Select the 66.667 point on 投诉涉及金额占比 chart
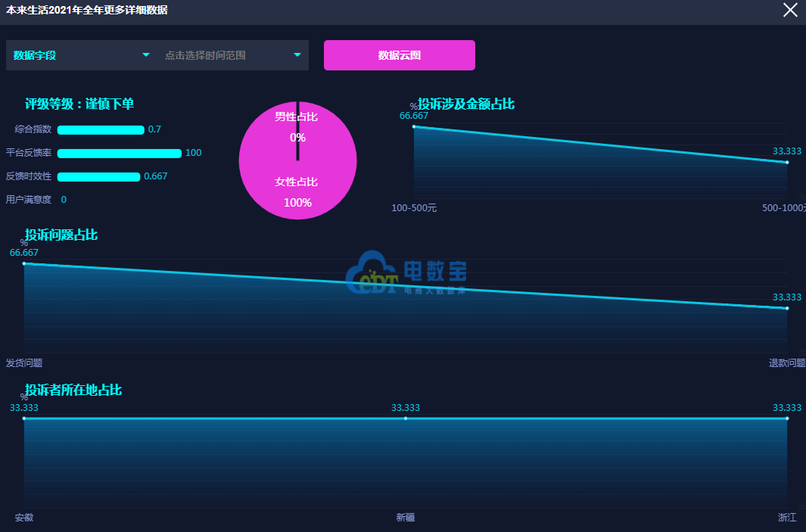This screenshot has width=806, height=532. tap(414, 126)
